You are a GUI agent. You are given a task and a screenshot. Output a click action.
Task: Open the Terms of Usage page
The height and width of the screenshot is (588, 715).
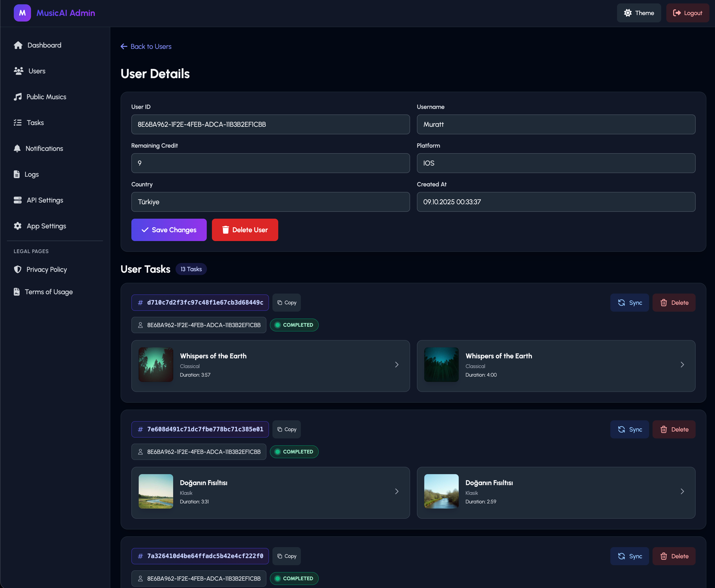click(55, 292)
